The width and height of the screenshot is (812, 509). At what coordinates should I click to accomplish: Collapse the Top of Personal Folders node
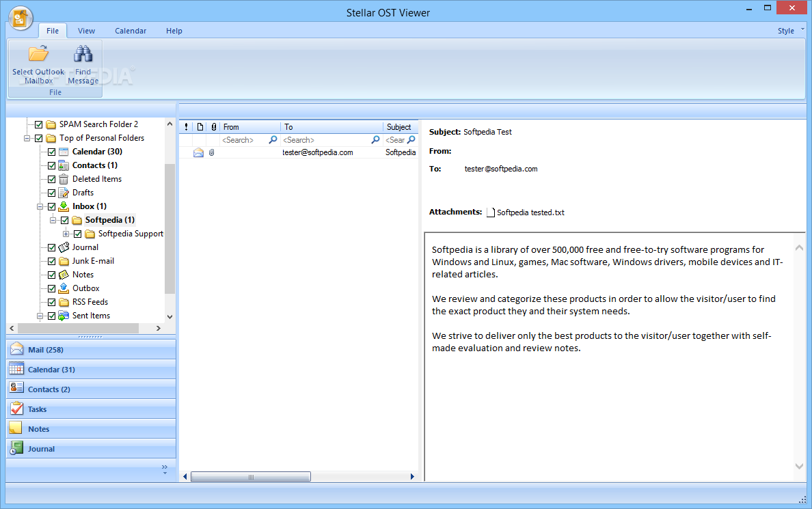(27, 138)
